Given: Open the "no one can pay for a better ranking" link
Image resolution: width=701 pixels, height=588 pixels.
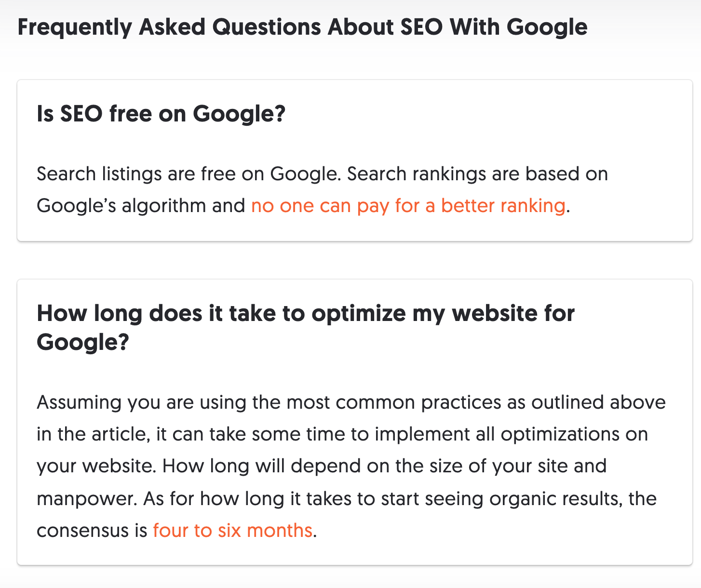Looking at the screenshot, I should coord(408,206).
